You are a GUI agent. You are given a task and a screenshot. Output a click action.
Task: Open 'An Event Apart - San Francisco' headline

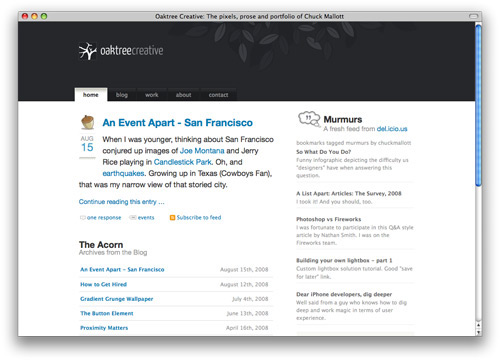point(178,123)
